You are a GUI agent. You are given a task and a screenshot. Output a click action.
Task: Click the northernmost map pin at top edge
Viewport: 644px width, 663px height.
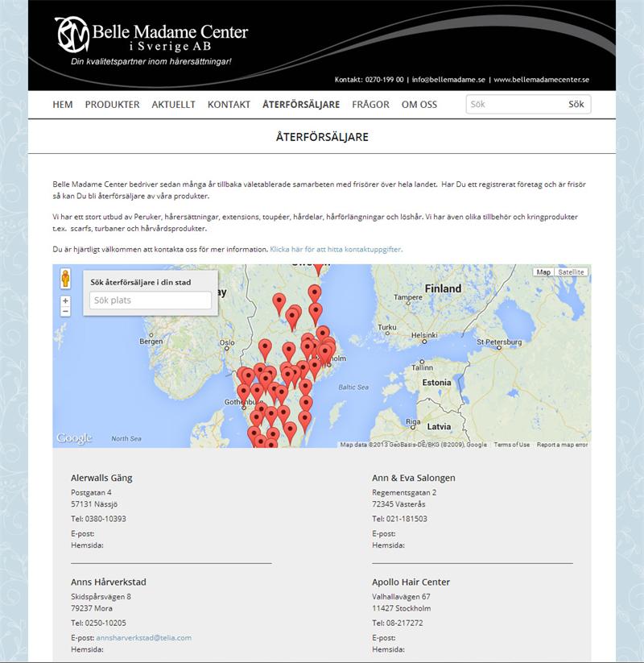318,268
